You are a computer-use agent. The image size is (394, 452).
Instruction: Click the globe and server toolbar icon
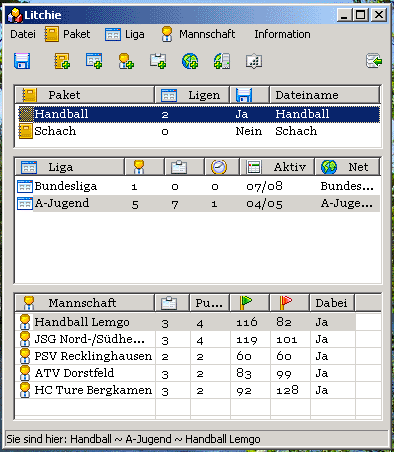[222, 61]
